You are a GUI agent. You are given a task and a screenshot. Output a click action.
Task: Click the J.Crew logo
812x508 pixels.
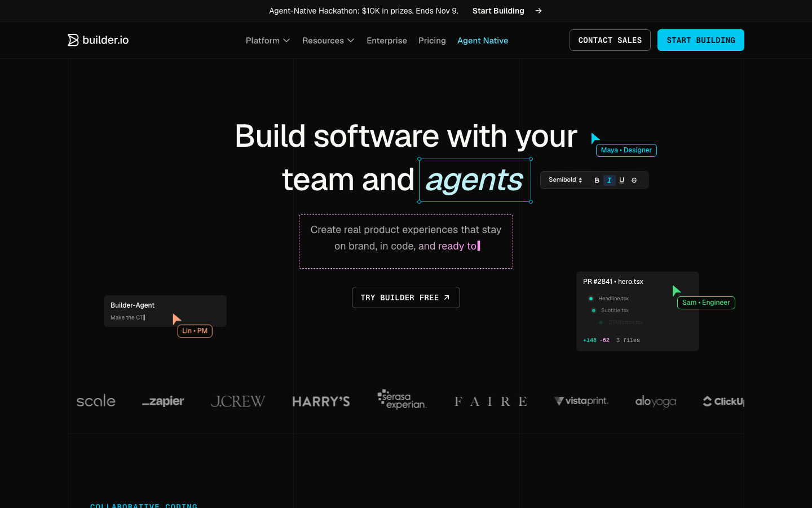[238, 401]
